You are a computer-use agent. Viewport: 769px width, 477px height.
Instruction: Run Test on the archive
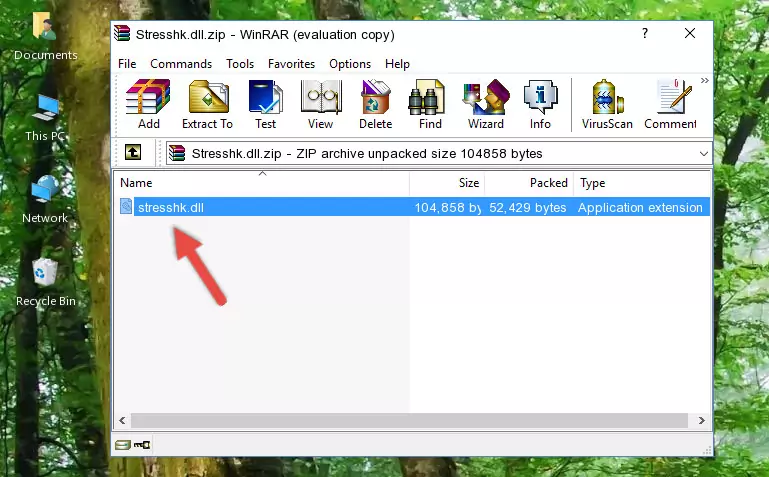click(265, 104)
